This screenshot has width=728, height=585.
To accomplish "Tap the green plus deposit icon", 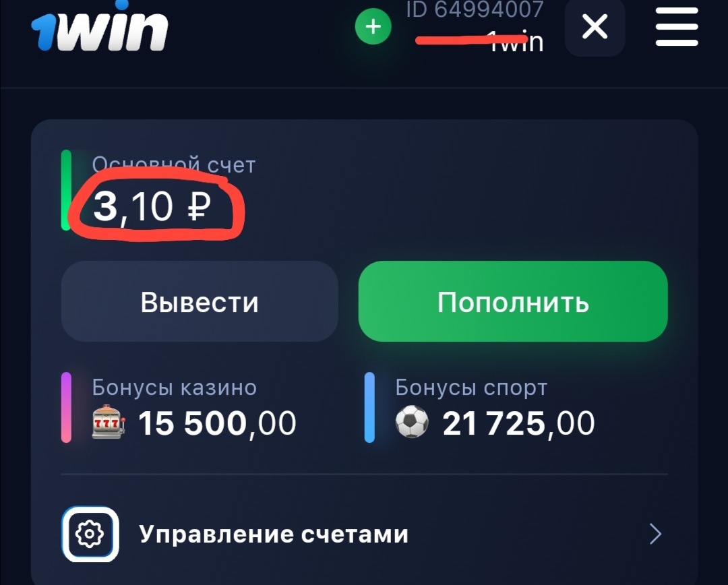I will point(373,26).
